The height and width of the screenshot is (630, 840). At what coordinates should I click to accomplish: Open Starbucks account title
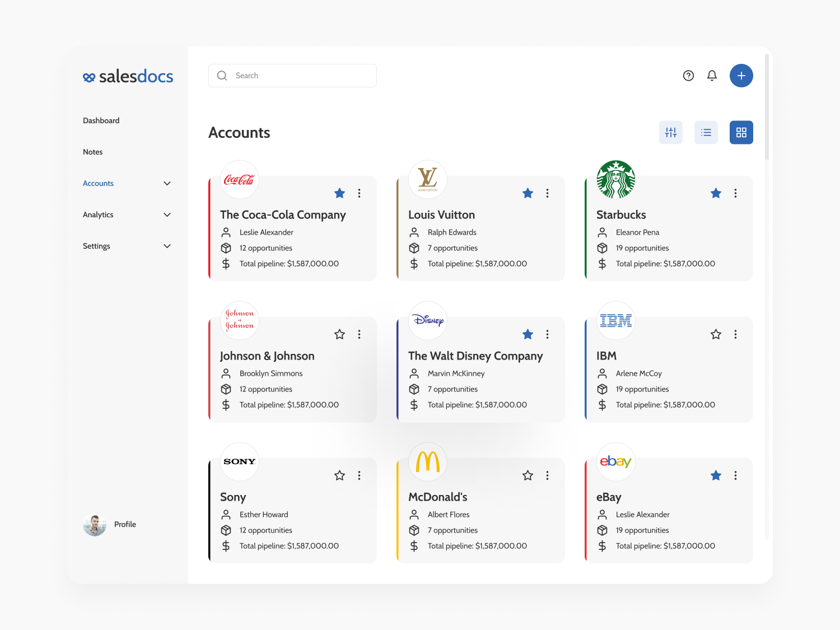point(621,215)
